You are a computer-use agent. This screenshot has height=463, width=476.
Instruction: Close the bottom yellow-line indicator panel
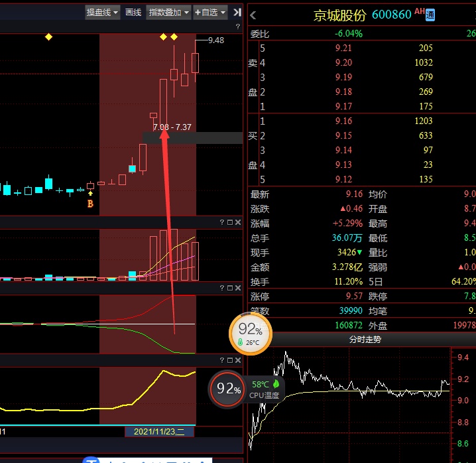click(x=238, y=360)
